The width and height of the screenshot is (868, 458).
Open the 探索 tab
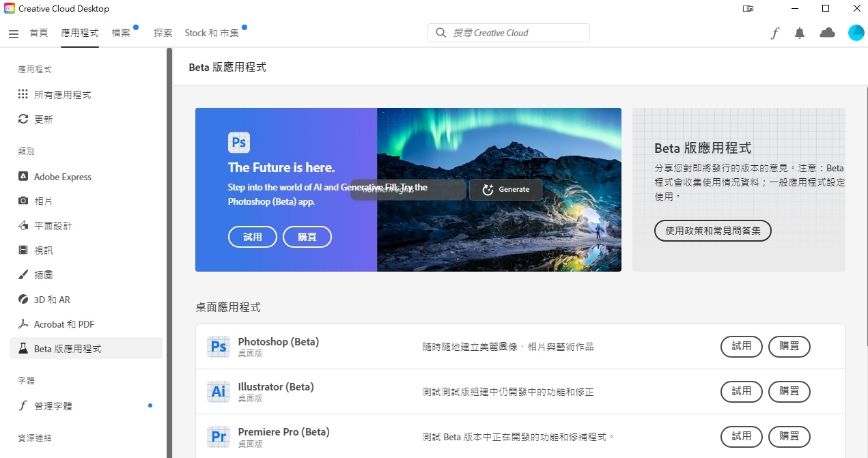point(163,33)
